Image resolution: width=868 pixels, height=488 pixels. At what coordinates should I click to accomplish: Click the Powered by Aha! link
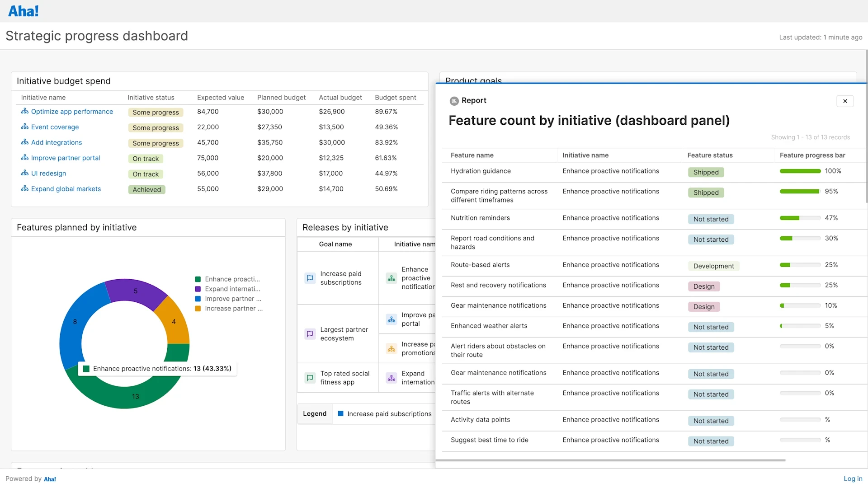(30, 479)
